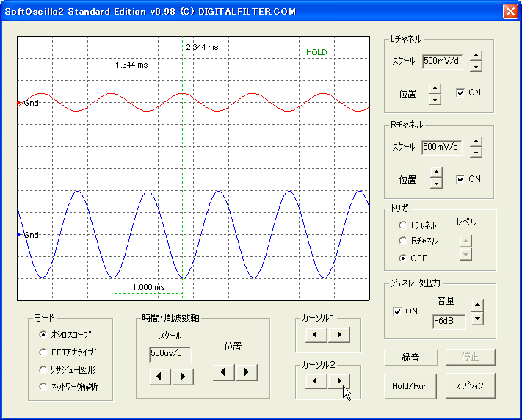Increase the L channel scale with up arrow

point(476,56)
